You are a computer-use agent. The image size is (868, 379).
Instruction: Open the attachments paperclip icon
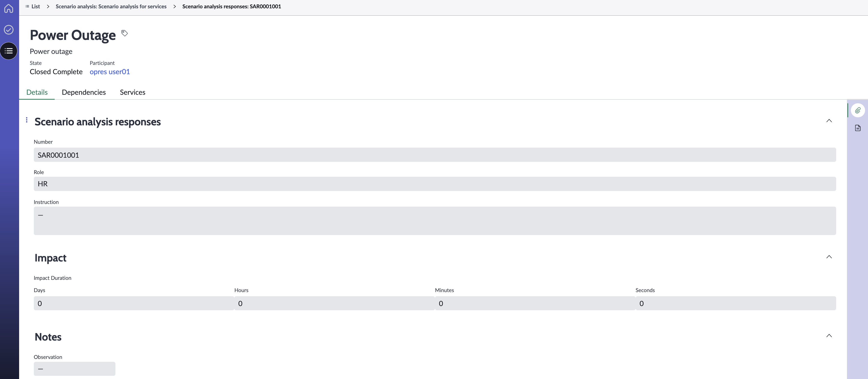click(857, 110)
